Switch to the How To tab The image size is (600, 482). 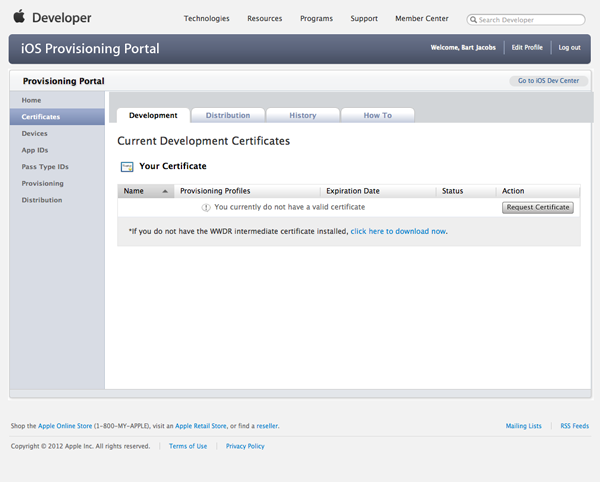(378, 116)
